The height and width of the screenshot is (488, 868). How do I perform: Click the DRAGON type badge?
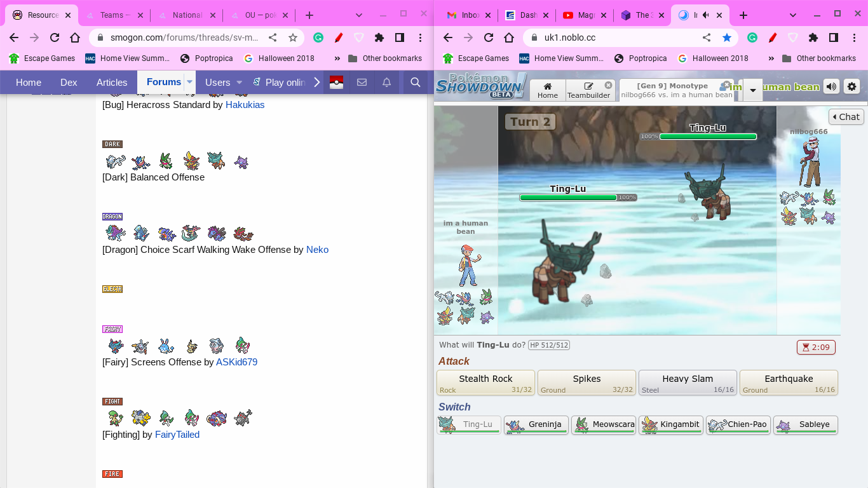coord(112,217)
